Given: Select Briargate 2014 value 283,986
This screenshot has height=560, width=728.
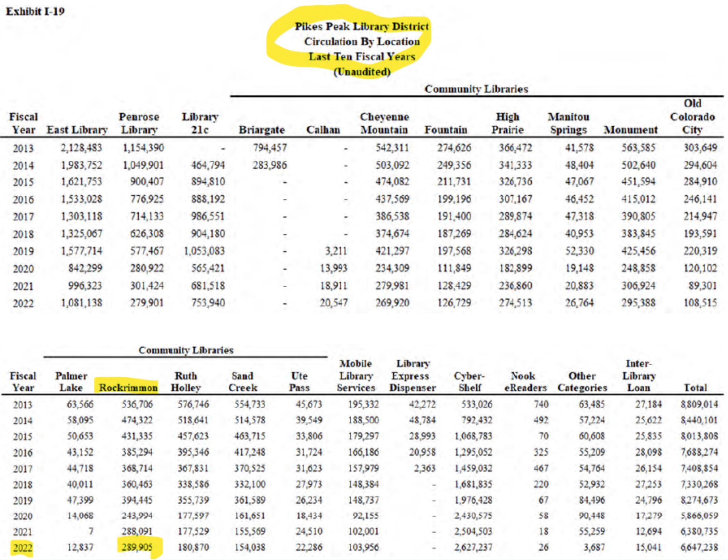Looking at the screenshot, I should tap(270, 165).
